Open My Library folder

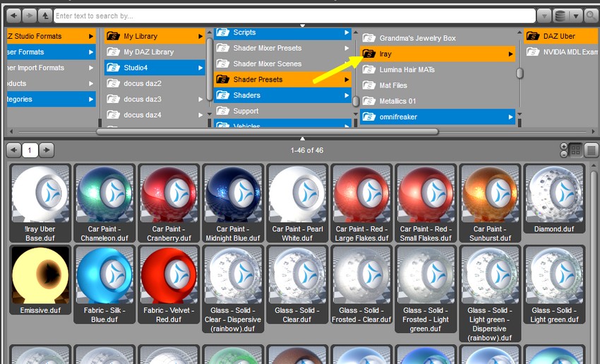(x=155, y=36)
